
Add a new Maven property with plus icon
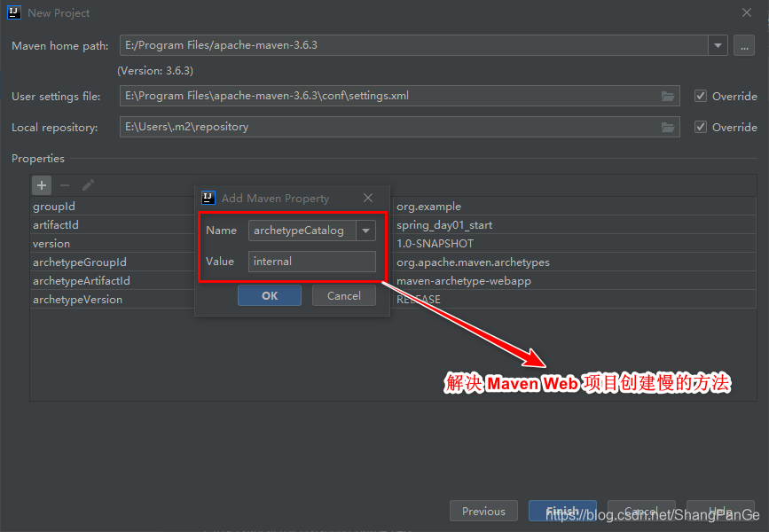pyautogui.click(x=42, y=185)
